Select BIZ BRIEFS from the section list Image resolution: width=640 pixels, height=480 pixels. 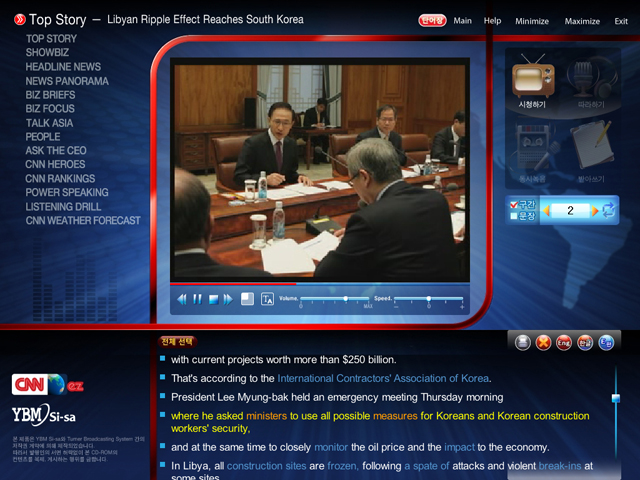click(x=50, y=95)
